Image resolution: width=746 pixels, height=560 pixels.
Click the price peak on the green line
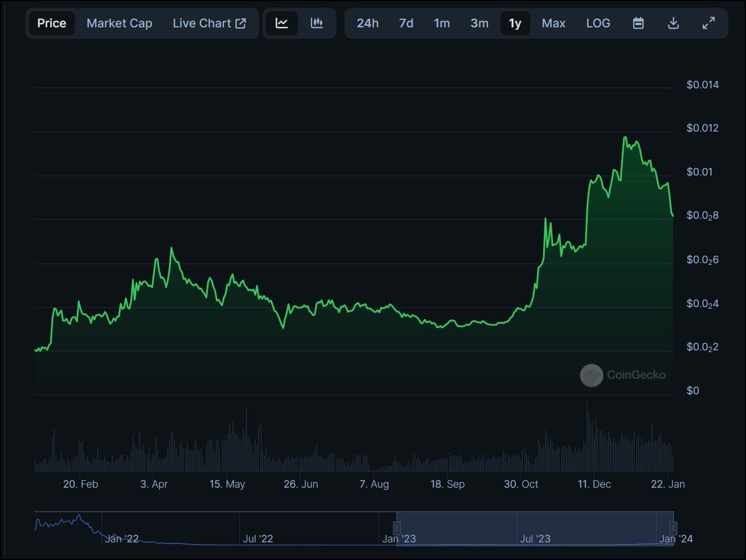pyautogui.click(x=625, y=137)
